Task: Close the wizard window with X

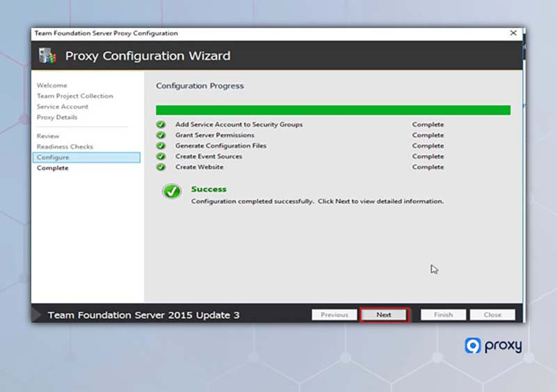Action: click(x=513, y=33)
